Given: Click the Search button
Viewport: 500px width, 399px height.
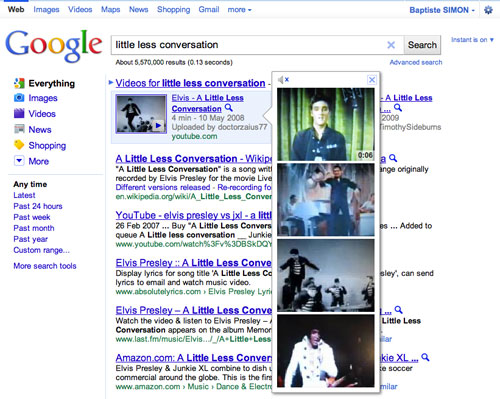Looking at the screenshot, I should click(422, 45).
